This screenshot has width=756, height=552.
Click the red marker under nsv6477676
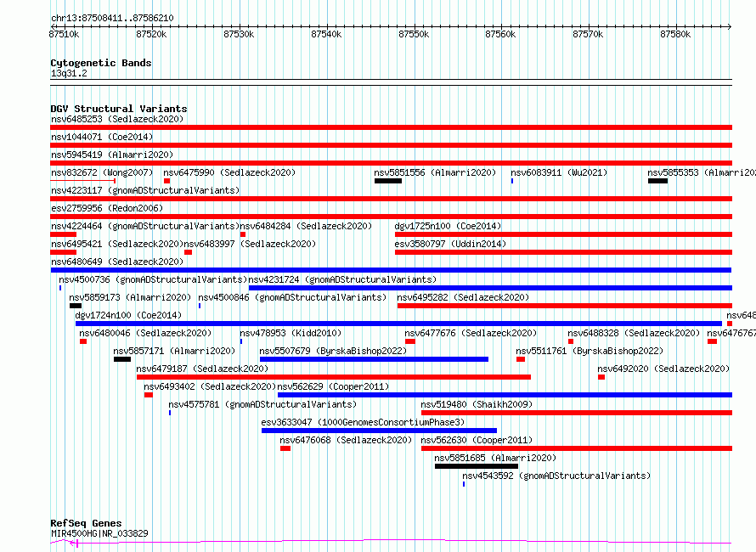pyautogui.click(x=410, y=341)
